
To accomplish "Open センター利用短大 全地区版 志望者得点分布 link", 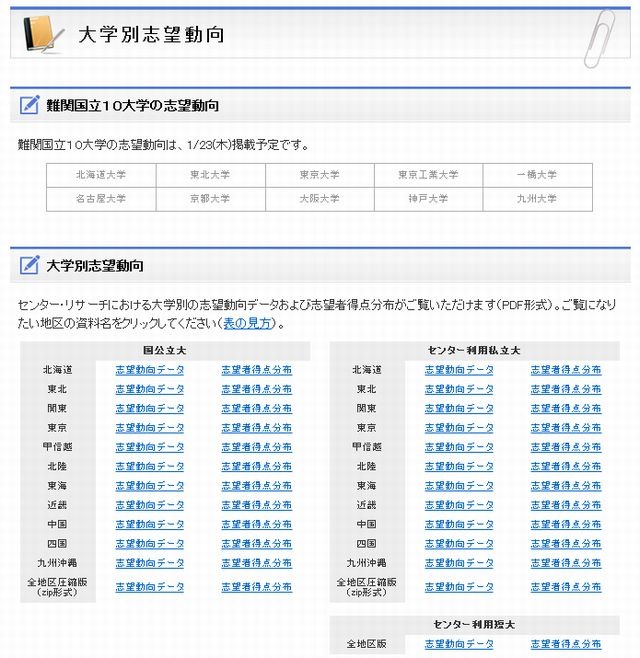I will [x=566, y=643].
